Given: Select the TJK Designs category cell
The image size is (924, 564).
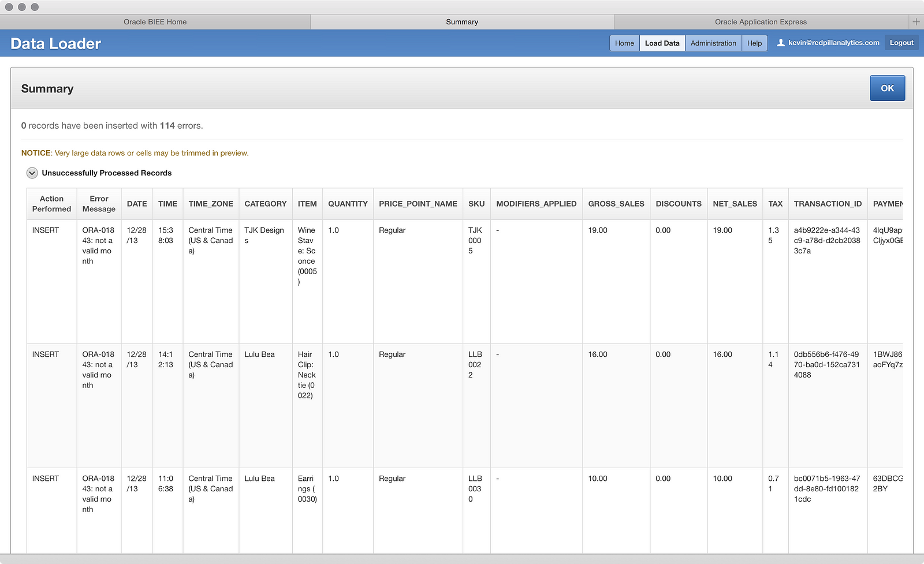Looking at the screenshot, I should point(266,282).
